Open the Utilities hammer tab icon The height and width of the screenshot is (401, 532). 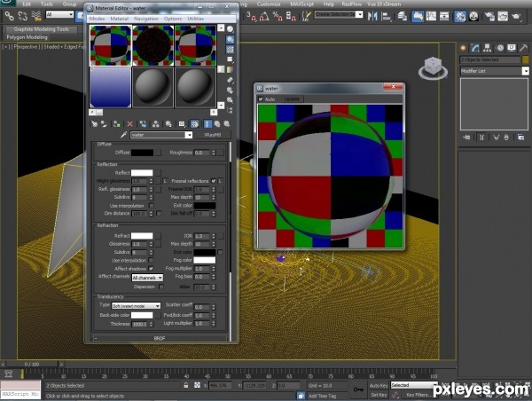point(523,48)
